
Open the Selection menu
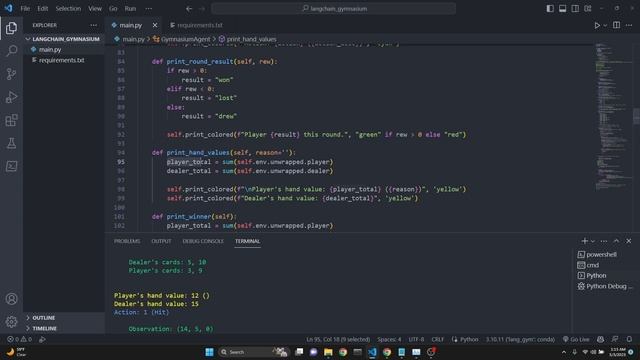point(68,9)
